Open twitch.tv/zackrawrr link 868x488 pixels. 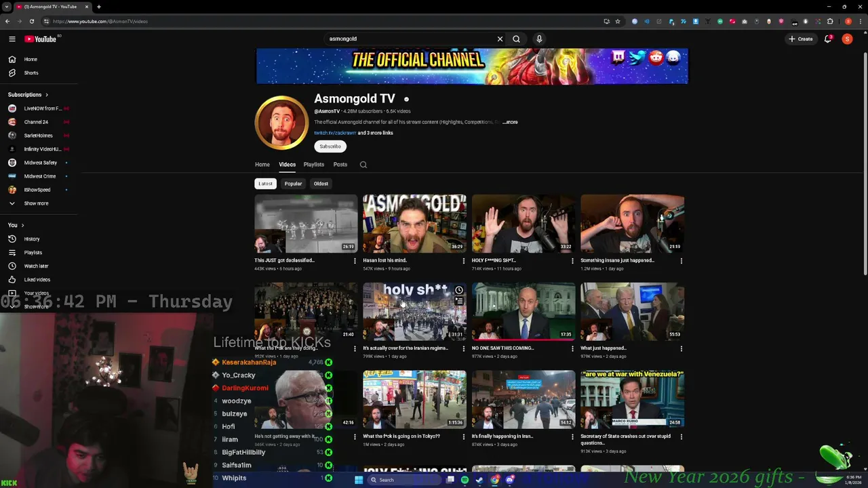click(x=335, y=133)
